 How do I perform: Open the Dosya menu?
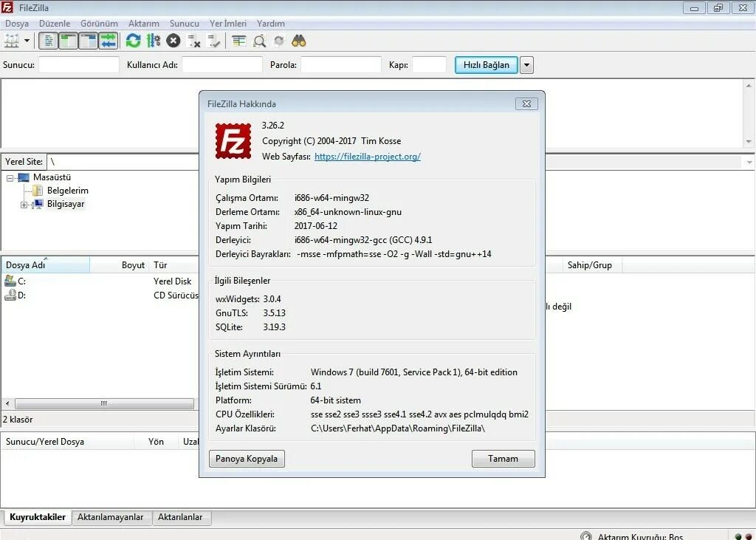tap(17, 23)
